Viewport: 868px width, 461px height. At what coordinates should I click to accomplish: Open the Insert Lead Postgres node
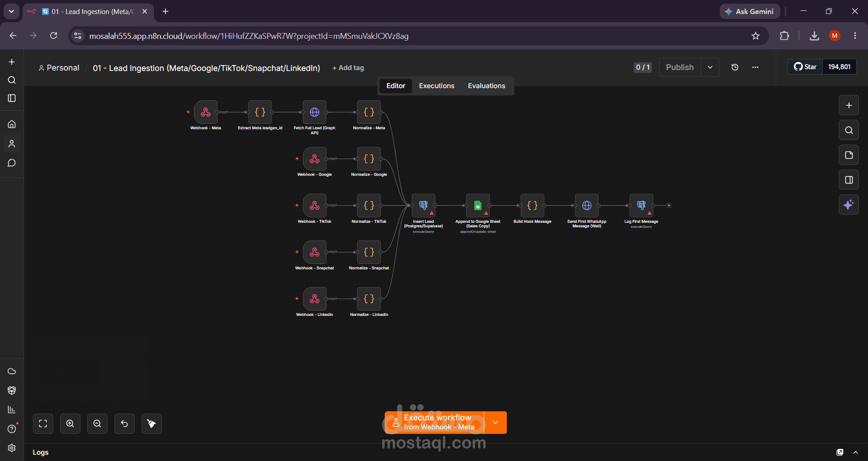point(424,206)
